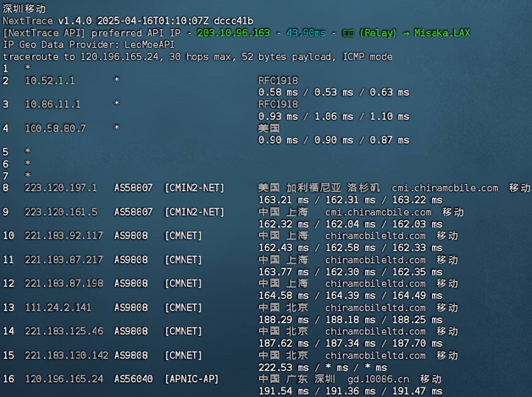Screen dimensions: 532x397
Task: Click [CMNET] on hop 10 row
Action: [183, 235]
